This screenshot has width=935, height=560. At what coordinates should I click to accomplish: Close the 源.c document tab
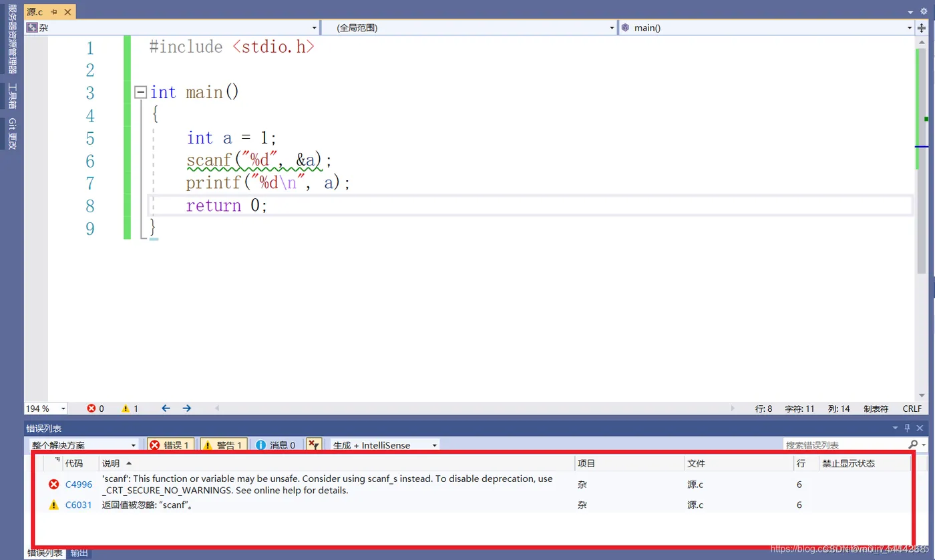pyautogui.click(x=67, y=12)
